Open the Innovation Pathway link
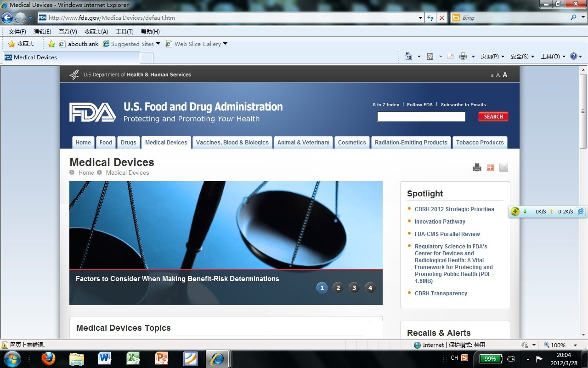Image resolution: width=588 pixels, height=368 pixels. 440,221
